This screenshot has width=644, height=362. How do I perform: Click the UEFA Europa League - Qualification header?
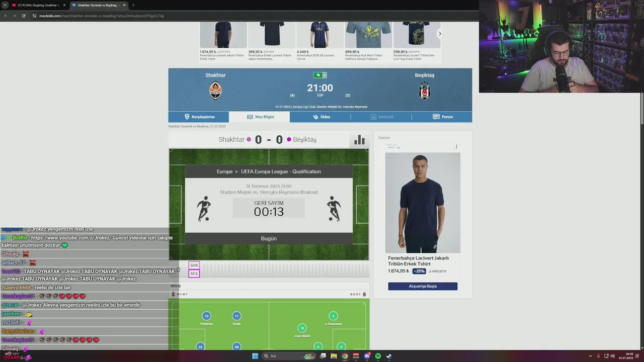tap(281, 171)
